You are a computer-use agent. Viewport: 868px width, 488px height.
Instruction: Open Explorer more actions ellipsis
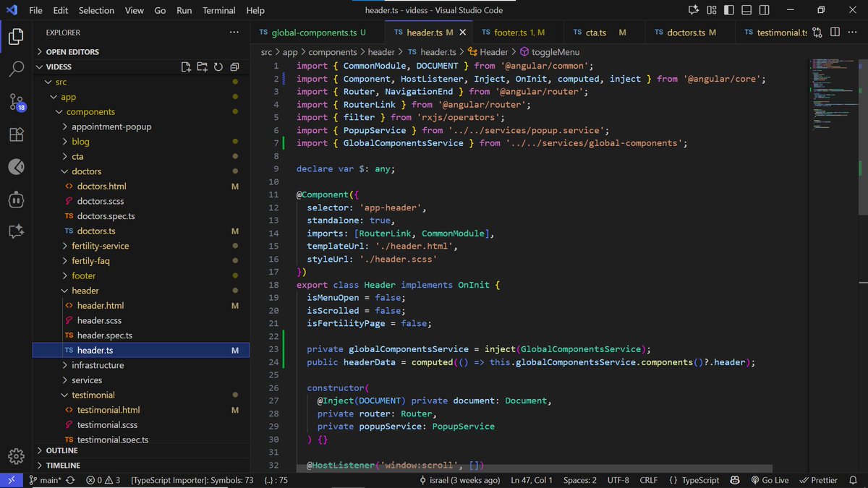234,33
